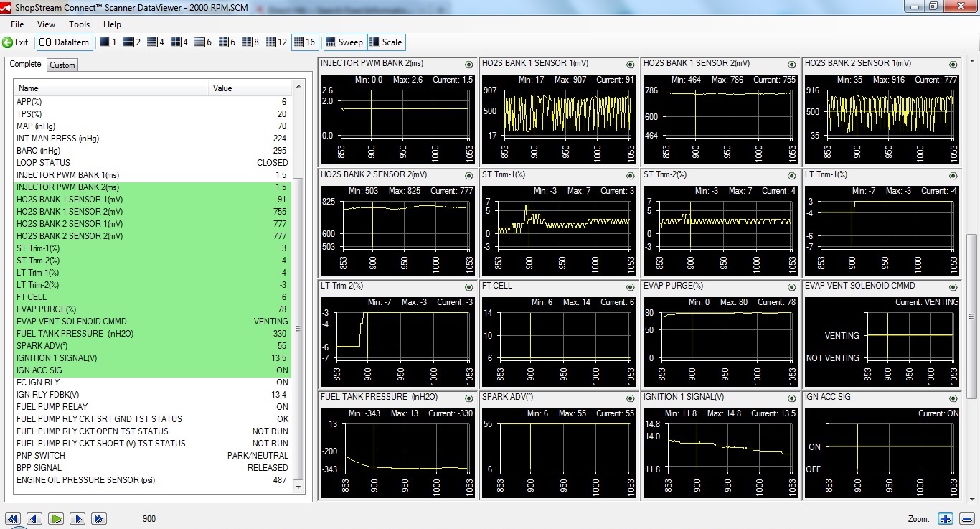Select the FUEL PUMP RELAY row

coord(152,407)
